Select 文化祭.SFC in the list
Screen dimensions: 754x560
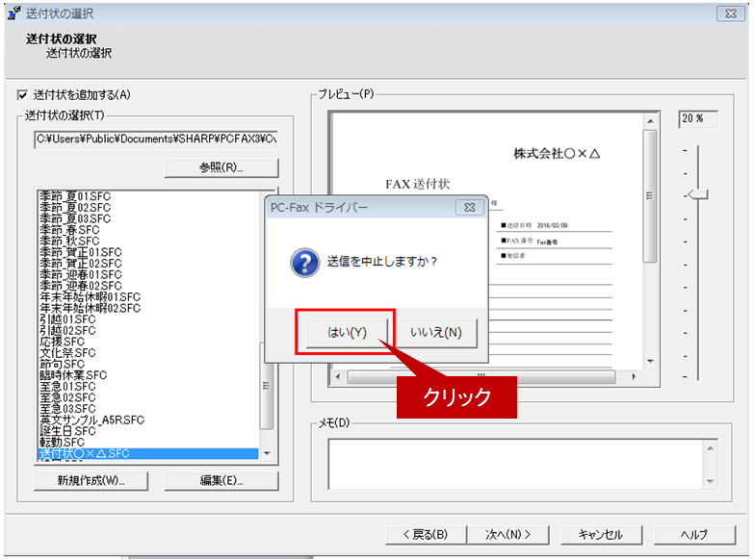point(67,352)
